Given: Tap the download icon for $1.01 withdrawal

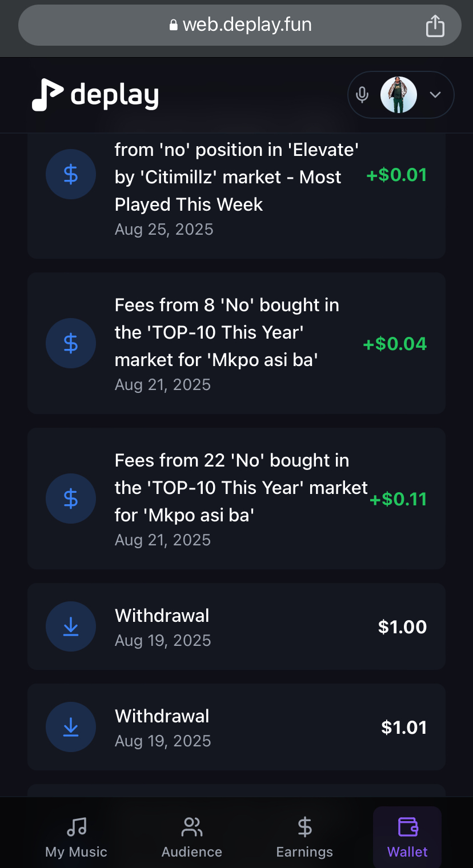Looking at the screenshot, I should click(x=71, y=727).
